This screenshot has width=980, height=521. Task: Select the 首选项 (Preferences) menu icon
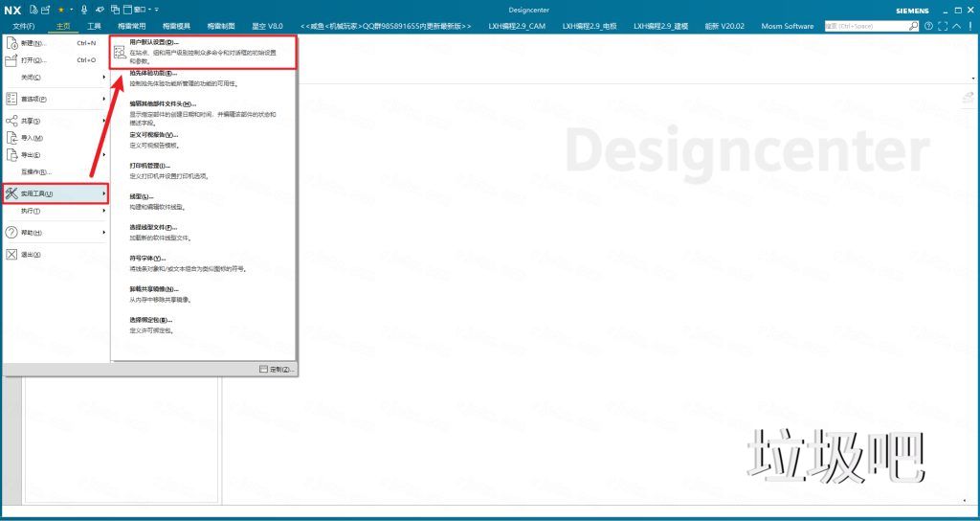tap(12, 99)
